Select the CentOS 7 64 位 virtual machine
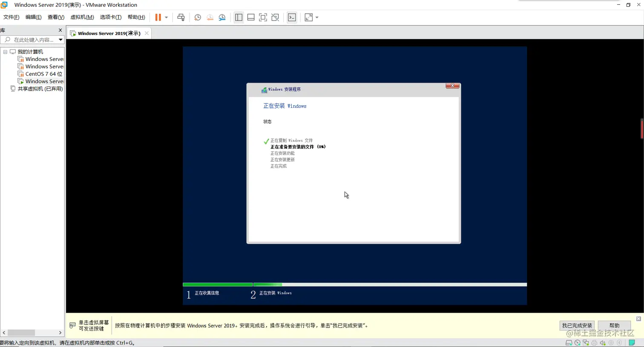Screen dimensions: 644x347 pyautogui.click(x=44, y=74)
